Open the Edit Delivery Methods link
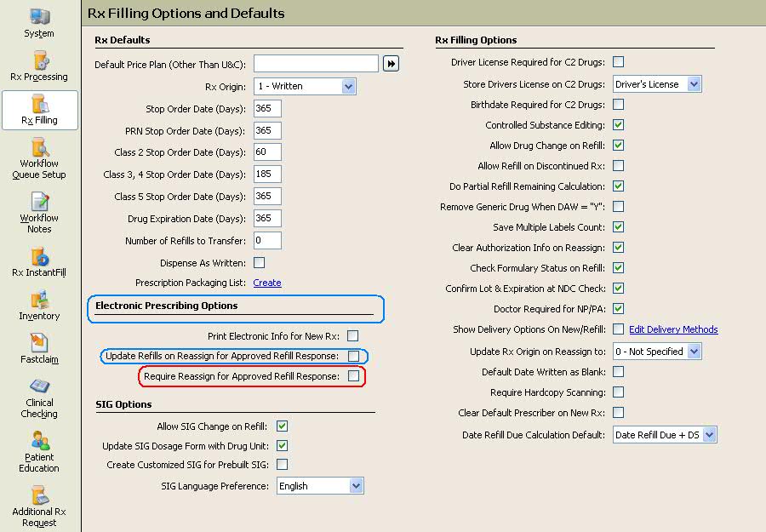This screenshot has height=532, width=766. coord(673,329)
